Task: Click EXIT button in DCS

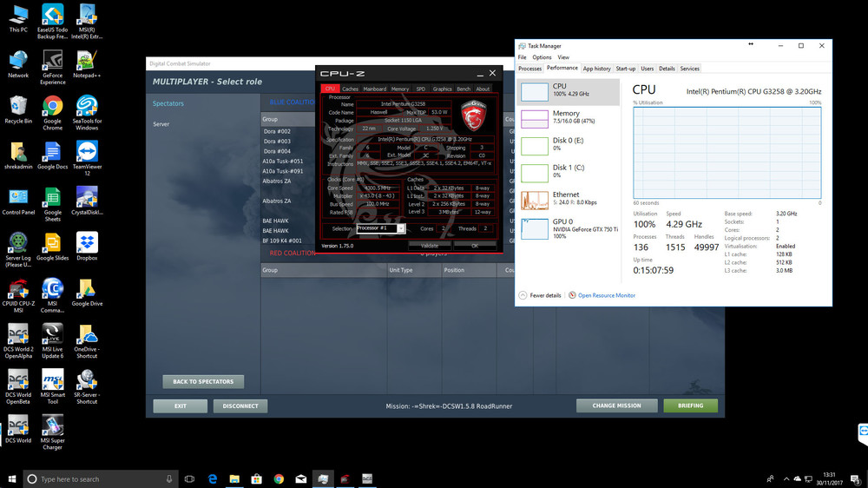Action: [x=181, y=406]
